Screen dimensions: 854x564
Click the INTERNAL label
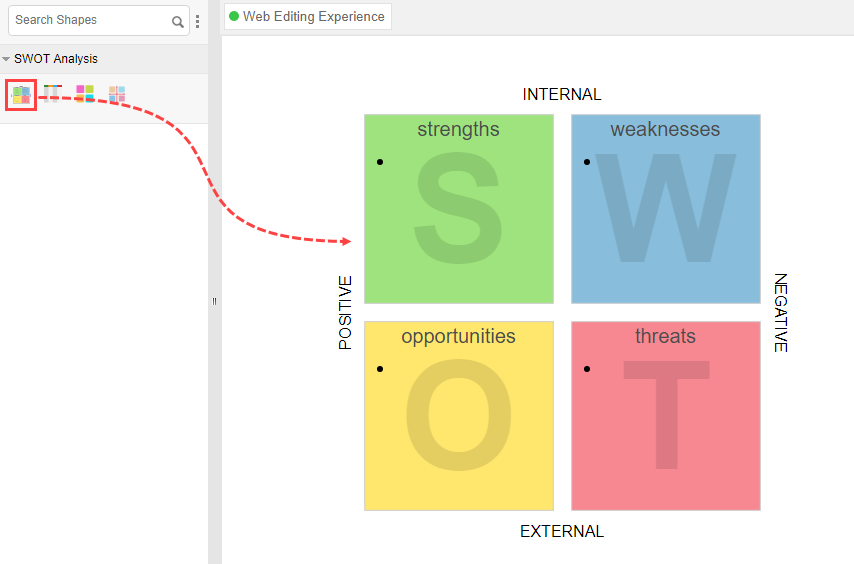562,95
